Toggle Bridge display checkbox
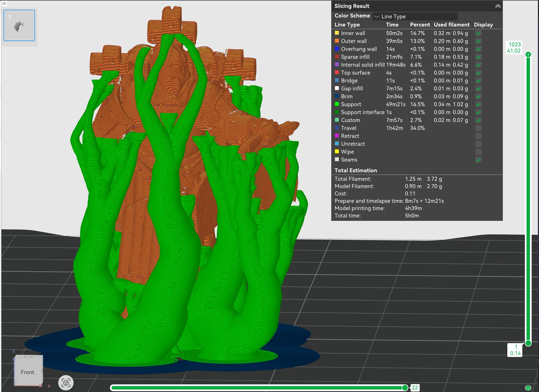 [478, 81]
